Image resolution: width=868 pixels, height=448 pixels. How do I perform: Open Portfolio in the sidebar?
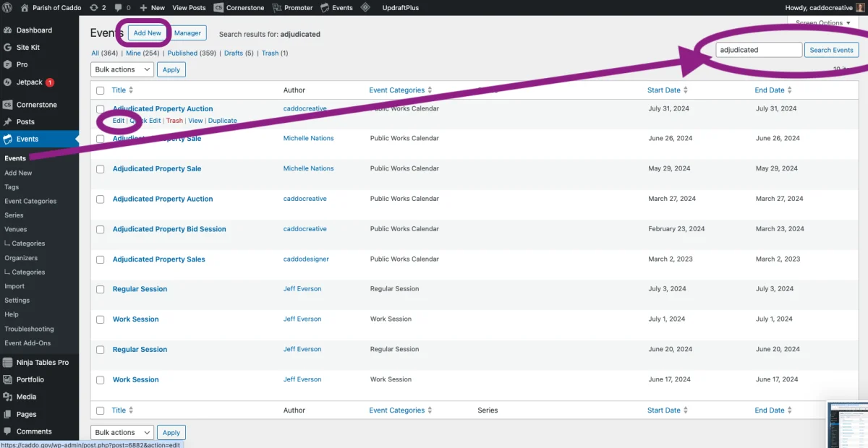click(x=30, y=379)
